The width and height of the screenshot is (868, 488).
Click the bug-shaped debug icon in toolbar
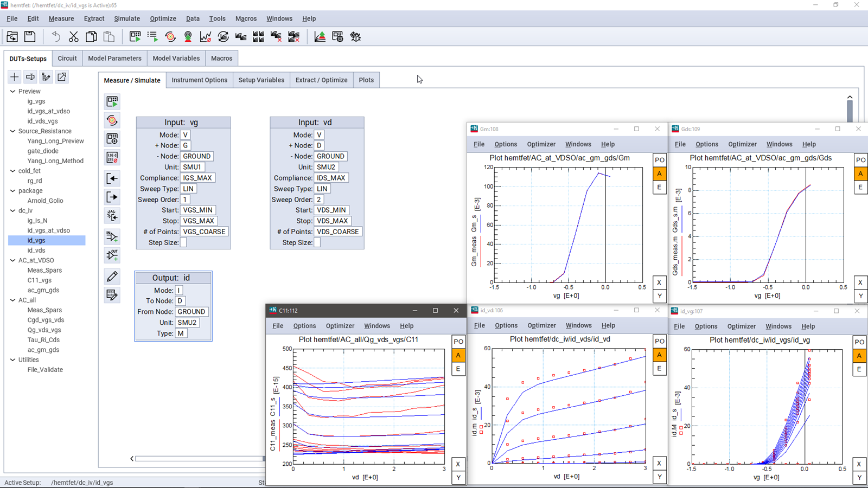click(x=355, y=37)
